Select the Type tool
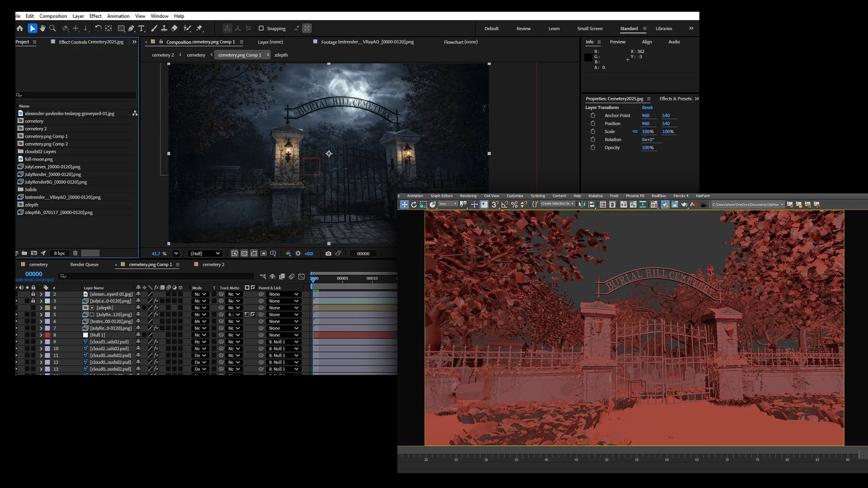 (142, 28)
